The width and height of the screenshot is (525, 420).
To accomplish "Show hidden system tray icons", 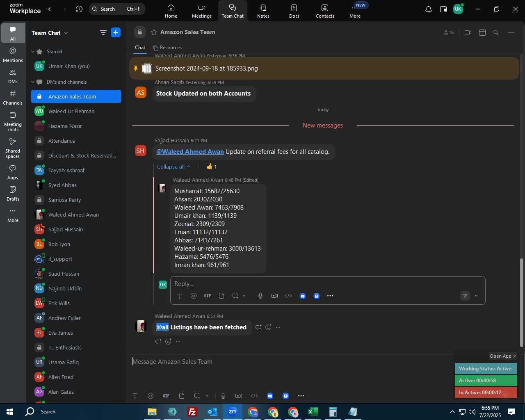I will tap(452, 412).
